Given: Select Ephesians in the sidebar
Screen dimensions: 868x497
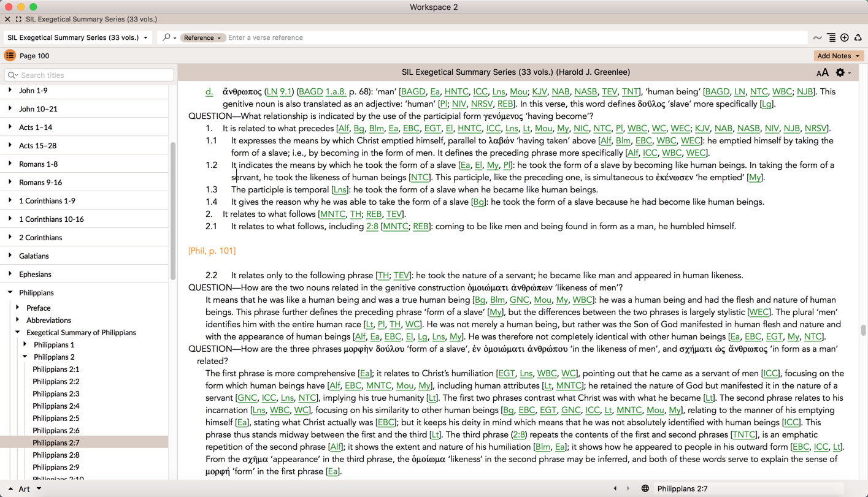Looking at the screenshot, I should (35, 275).
